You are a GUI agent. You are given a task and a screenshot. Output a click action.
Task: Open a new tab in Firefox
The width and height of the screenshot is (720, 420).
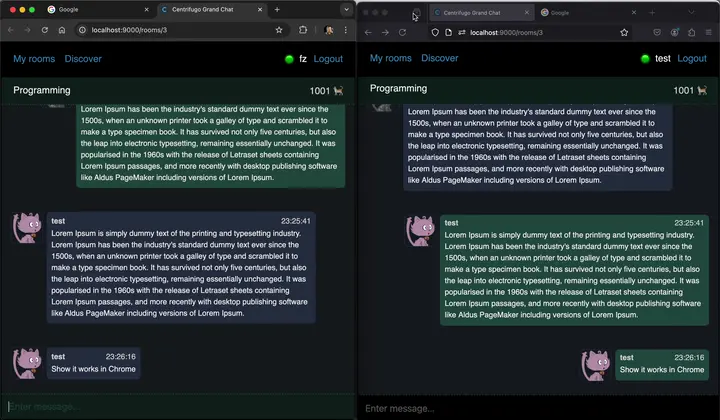coord(652,13)
